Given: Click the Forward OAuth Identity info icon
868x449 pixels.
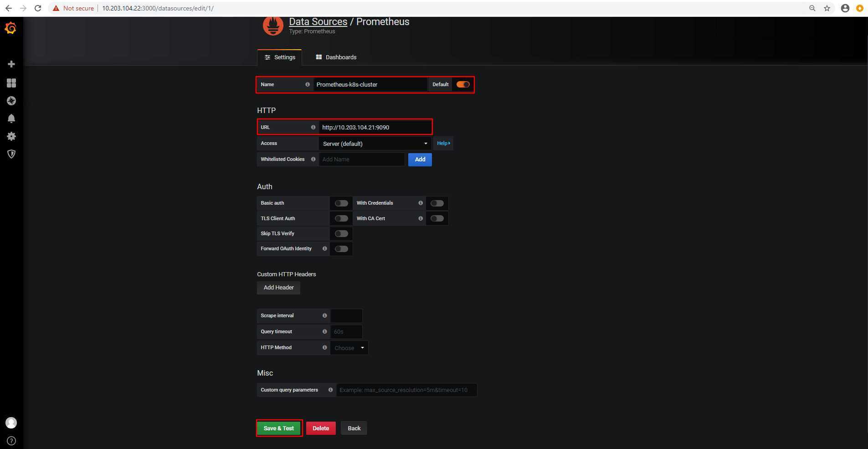Looking at the screenshot, I should point(324,248).
